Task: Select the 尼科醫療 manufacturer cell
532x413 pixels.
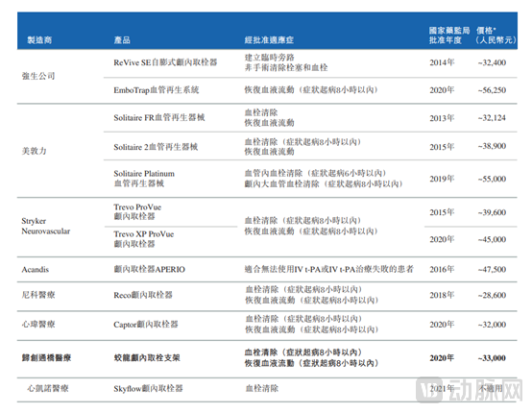Action: pyautogui.click(x=38, y=295)
